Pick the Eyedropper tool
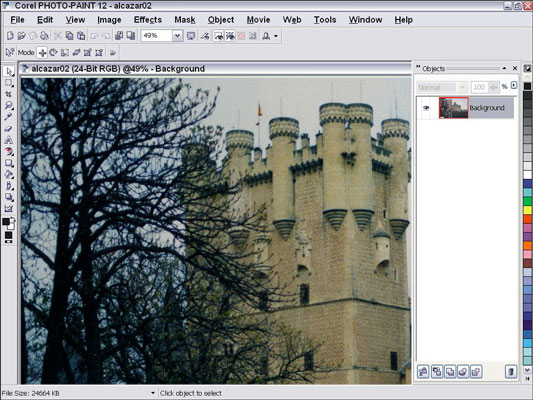 9,117
